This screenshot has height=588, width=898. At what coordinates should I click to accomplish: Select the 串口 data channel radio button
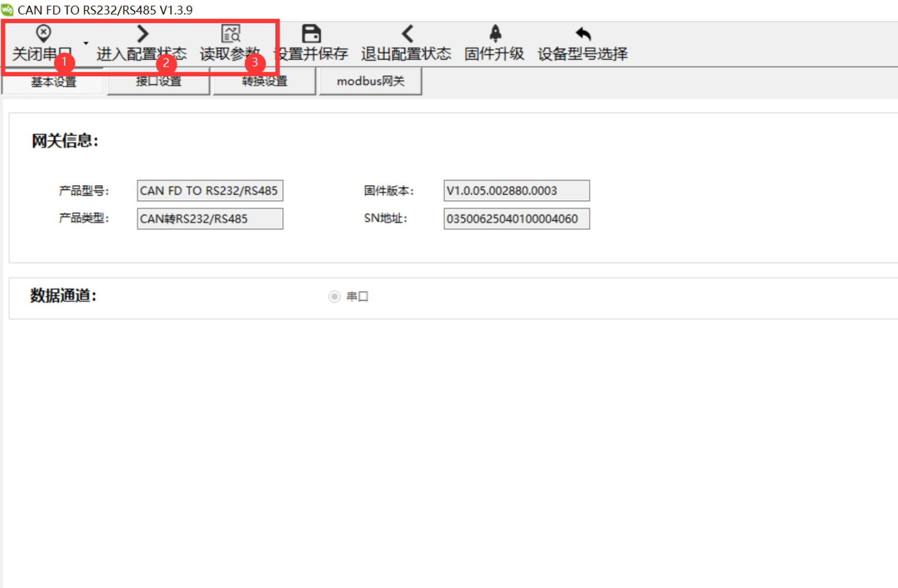click(x=334, y=297)
